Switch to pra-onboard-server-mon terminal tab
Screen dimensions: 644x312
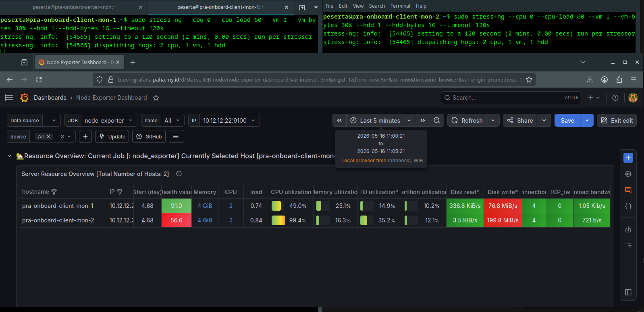click(x=74, y=7)
